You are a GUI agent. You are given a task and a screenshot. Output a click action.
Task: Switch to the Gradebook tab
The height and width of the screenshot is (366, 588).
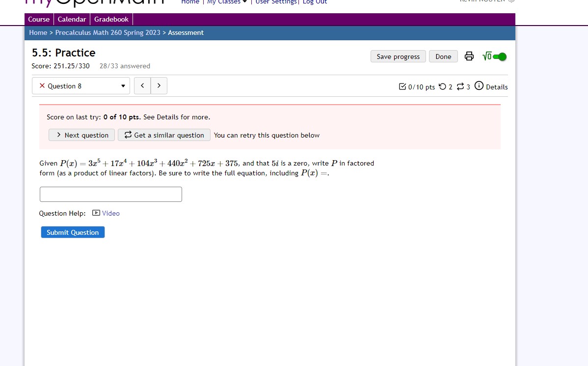[111, 19]
